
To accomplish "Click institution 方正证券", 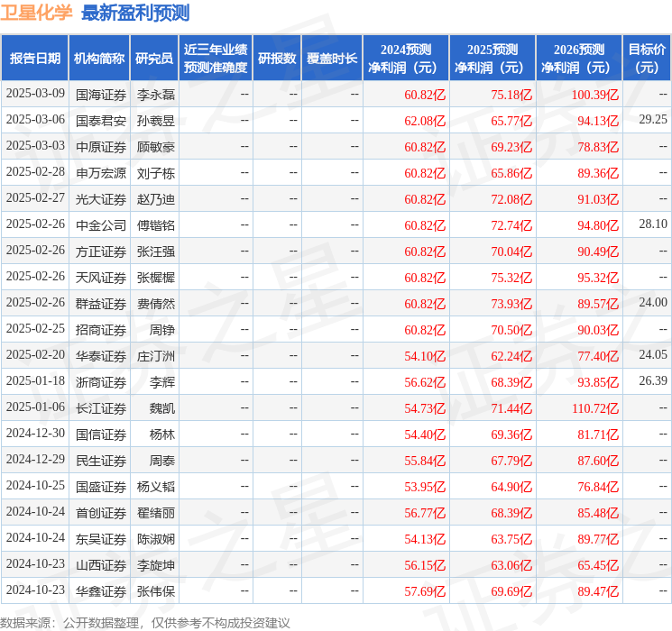I will 101,251.
